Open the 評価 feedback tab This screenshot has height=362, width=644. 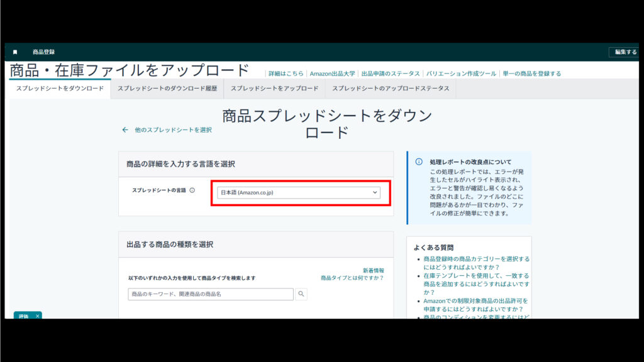pyautogui.click(x=23, y=316)
